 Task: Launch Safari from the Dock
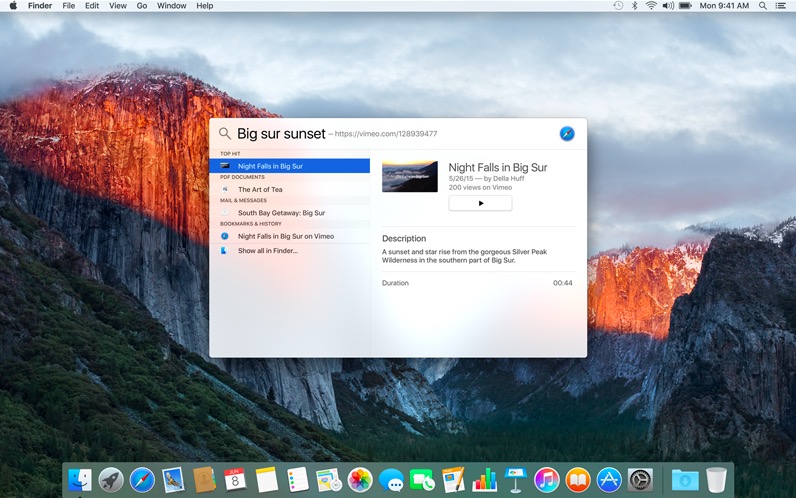pyautogui.click(x=142, y=480)
